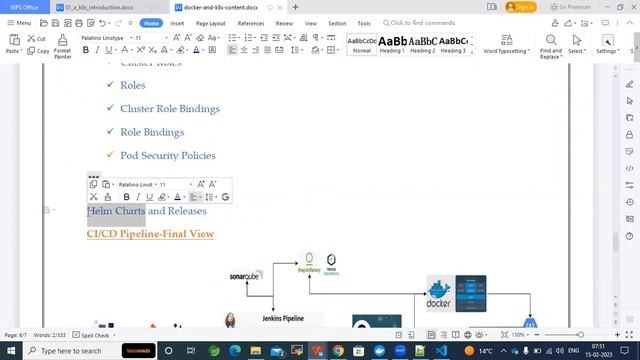The image size is (640, 360).
Task: Click Go Premium button
Action: pos(570,7)
